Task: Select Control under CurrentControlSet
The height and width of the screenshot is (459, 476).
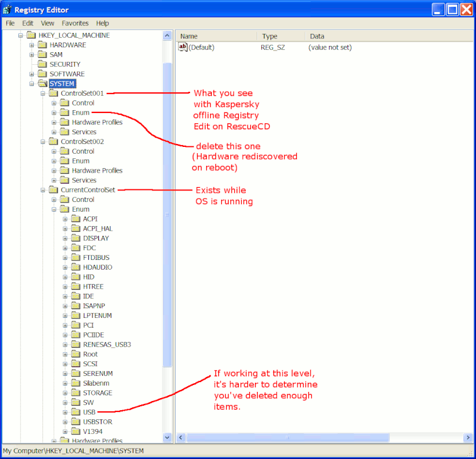Action: click(x=83, y=200)
